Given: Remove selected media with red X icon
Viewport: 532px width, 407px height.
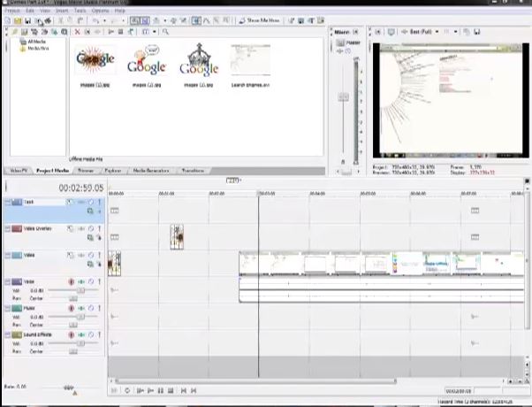Looking at the screenshot, I should click(78, 32).
